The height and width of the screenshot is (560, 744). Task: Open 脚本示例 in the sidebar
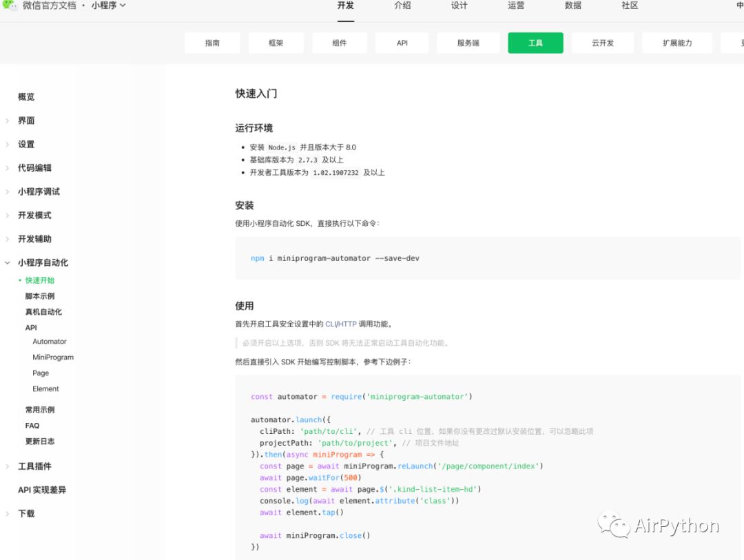click(x=40, y=296)
